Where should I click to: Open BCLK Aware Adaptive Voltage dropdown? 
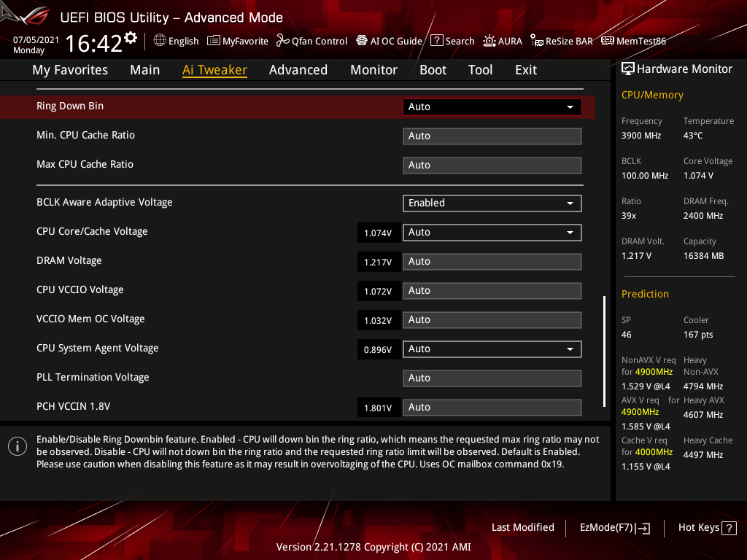point(492,203)
